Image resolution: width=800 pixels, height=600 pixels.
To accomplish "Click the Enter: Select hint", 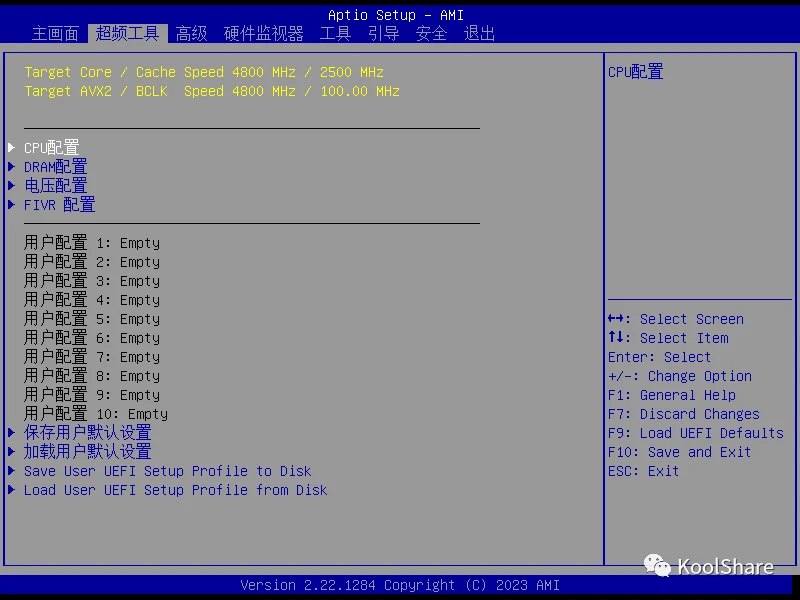I will 659,357.
